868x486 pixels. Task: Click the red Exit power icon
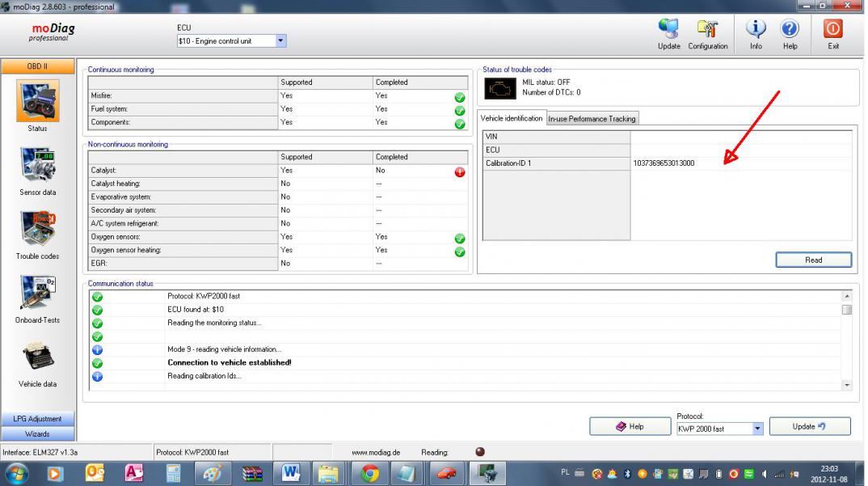click(x=833, y=29)
